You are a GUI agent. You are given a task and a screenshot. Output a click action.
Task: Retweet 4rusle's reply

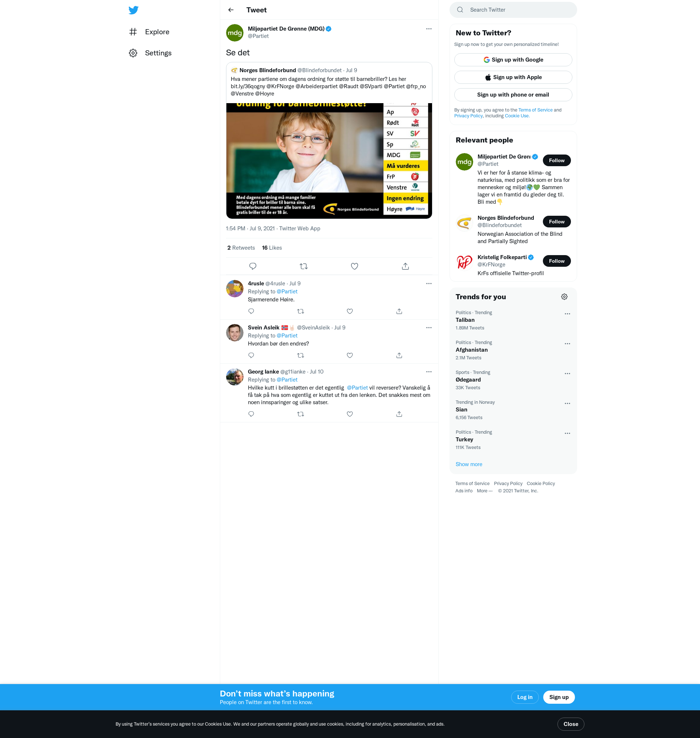point(300,311)
